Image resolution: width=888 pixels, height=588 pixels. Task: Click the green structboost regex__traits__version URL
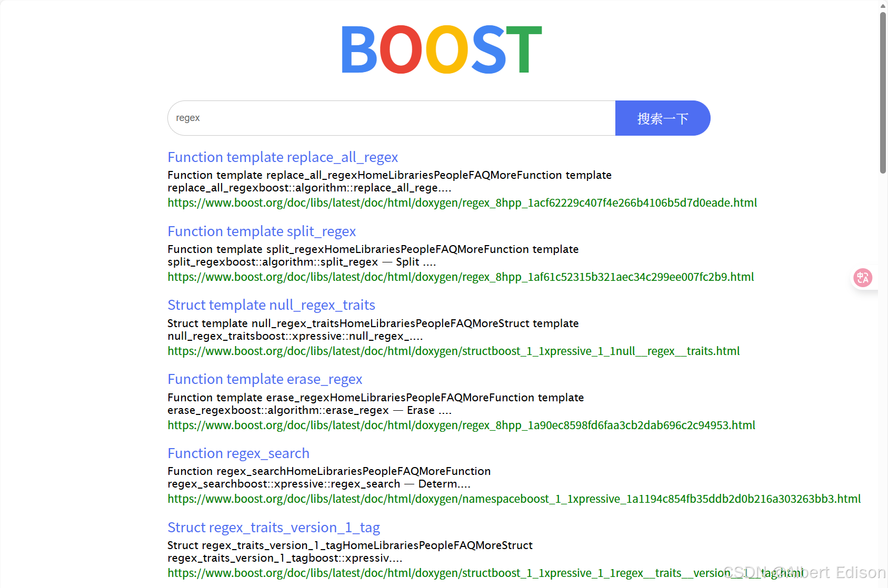point(486,573)
